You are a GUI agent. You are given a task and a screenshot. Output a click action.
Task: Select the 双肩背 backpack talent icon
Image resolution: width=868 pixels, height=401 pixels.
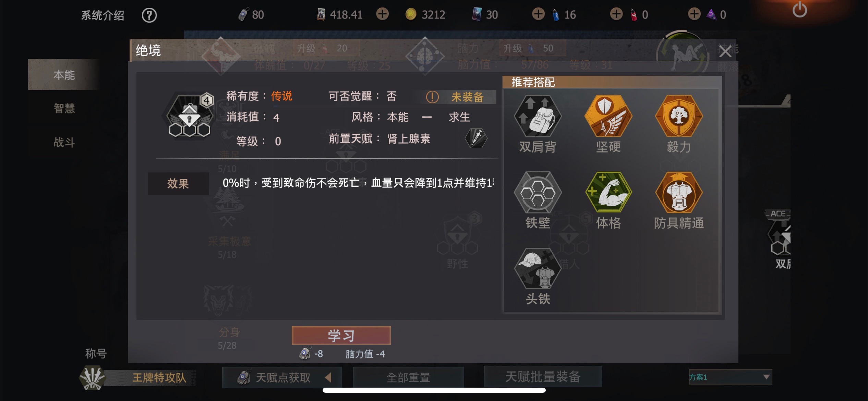pos(538,117)
